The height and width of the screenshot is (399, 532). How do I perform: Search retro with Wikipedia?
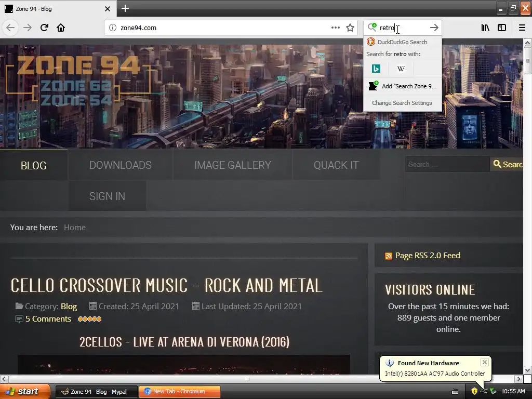pos(401,69)
